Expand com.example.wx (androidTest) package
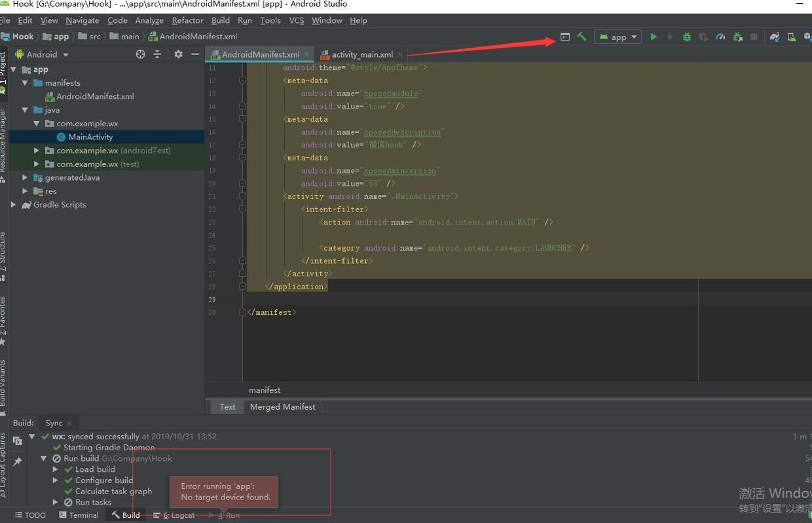 pyautogui.click(x=37, y=151)
